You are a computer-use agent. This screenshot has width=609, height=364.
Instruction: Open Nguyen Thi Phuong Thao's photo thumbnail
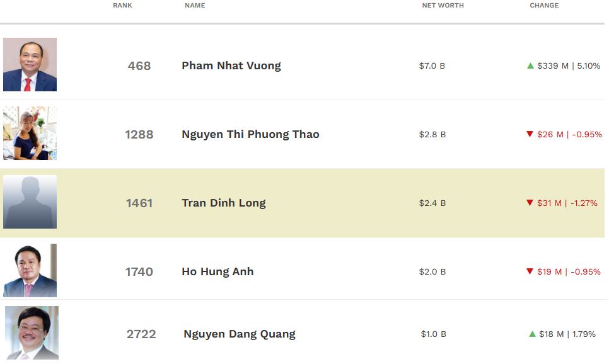[30, 134]
